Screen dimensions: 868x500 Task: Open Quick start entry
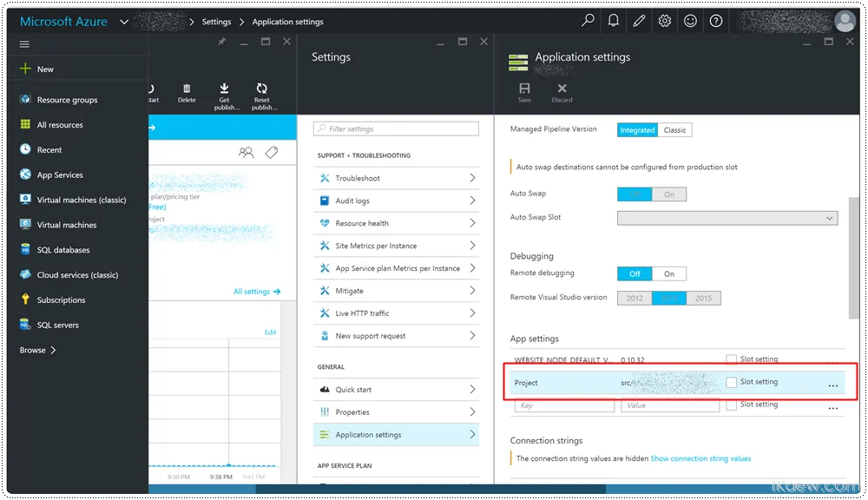click(x=396, y=389)
